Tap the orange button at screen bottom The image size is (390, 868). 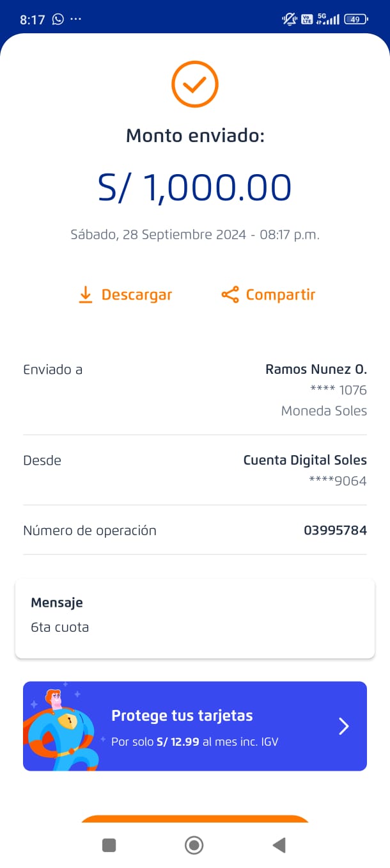(x=195, y=819)
